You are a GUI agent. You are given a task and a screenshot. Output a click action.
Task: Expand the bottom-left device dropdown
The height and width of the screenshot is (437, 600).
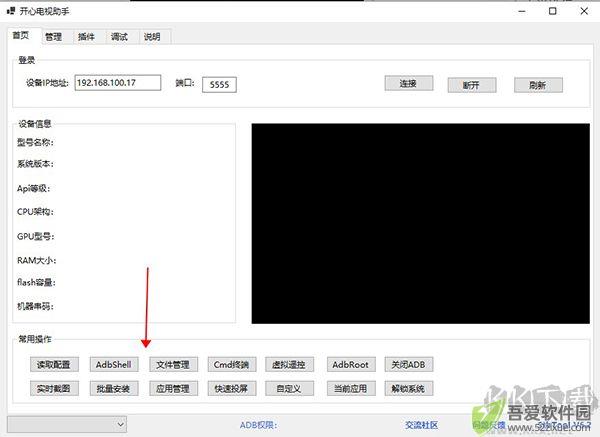pos(67,424)
